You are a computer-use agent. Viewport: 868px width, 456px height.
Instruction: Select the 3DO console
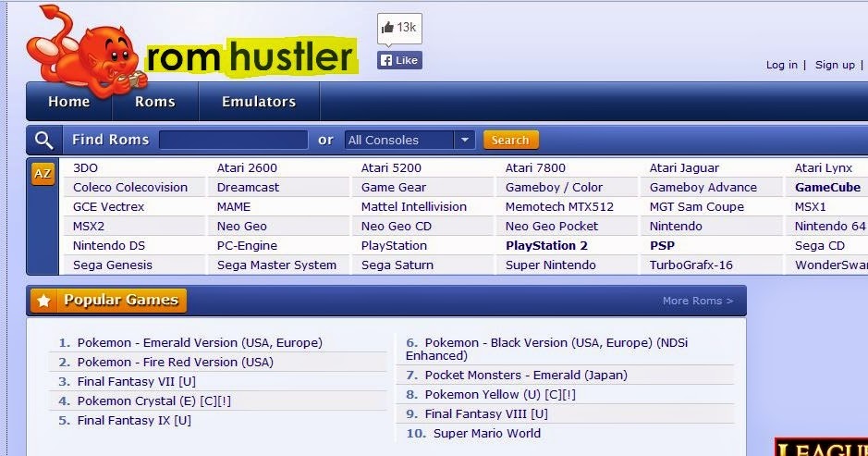coord(85,168)
